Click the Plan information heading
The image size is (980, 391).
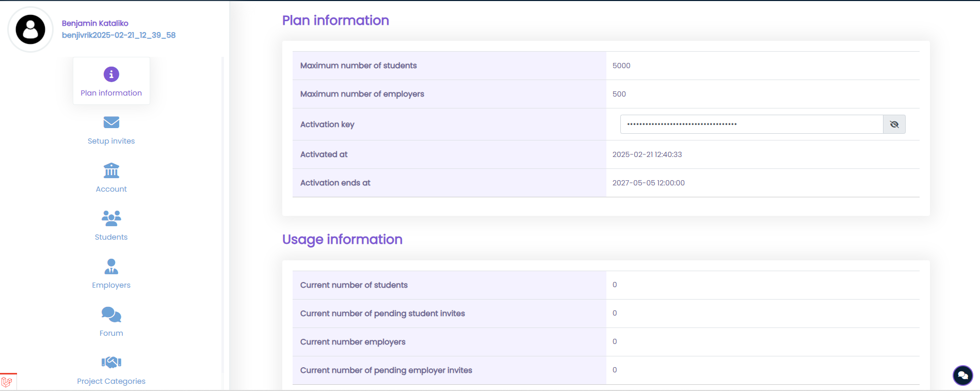(335, 20)
